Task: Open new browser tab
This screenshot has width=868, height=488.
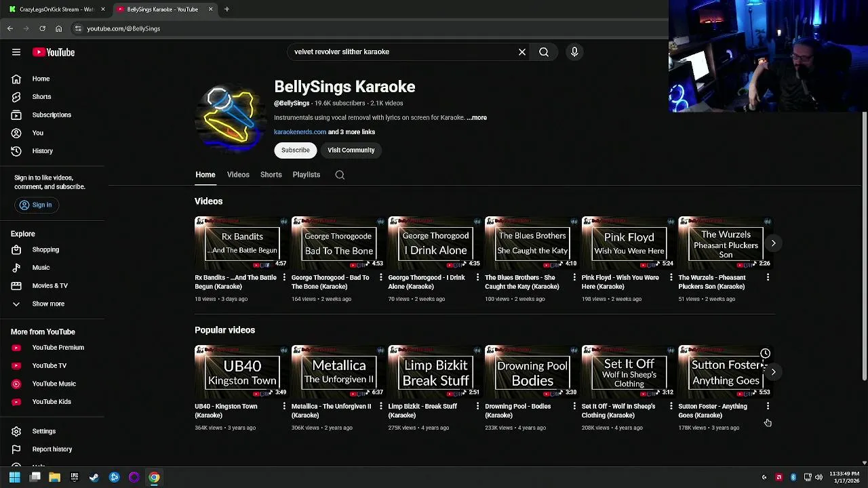Action: click(226, 9)
